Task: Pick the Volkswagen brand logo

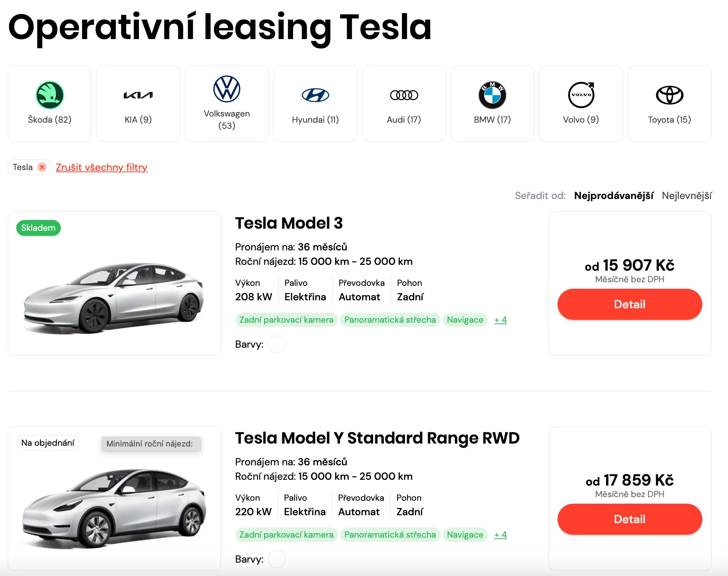Action: [x=227, y=89]
